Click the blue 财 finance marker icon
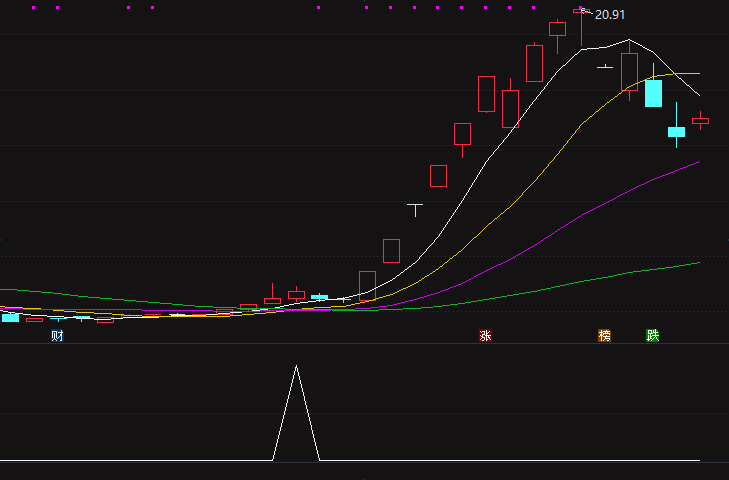Image resolution: width=729 pixels, height=480 pixels. pos(57,335)
